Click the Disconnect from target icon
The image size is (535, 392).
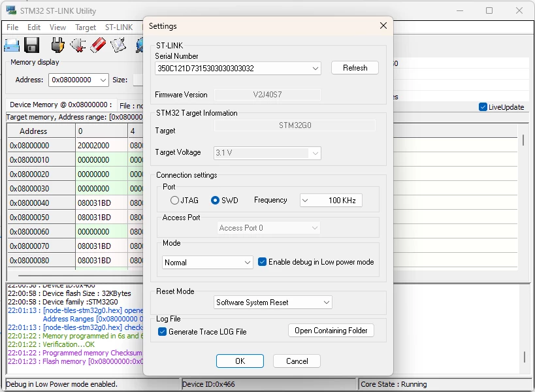point(78,45)
